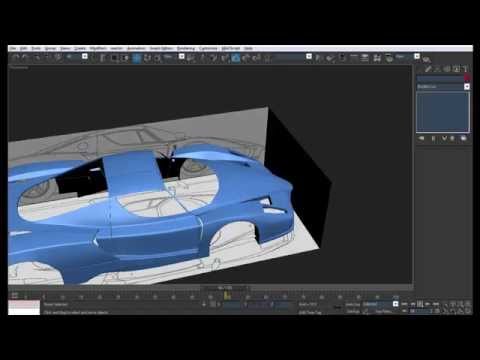This screenshot has width=480, height=360.
Task: Activate the Orbit viewport tool
Action: 461,311
